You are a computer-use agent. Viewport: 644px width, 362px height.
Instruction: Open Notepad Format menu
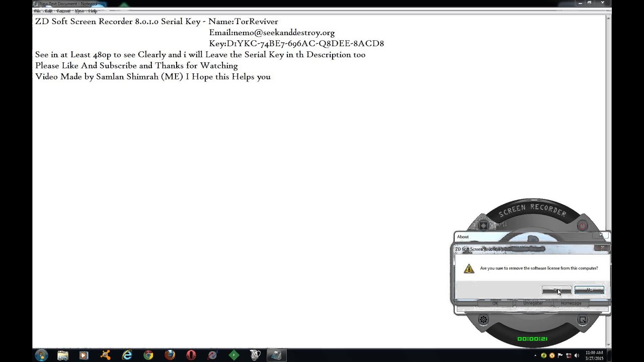click(x=63, y=11)
